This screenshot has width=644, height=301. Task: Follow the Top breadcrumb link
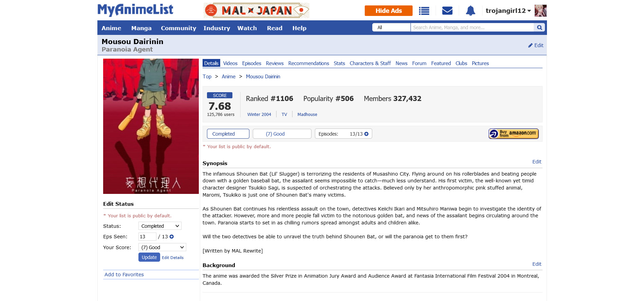(x=207, y=77)
